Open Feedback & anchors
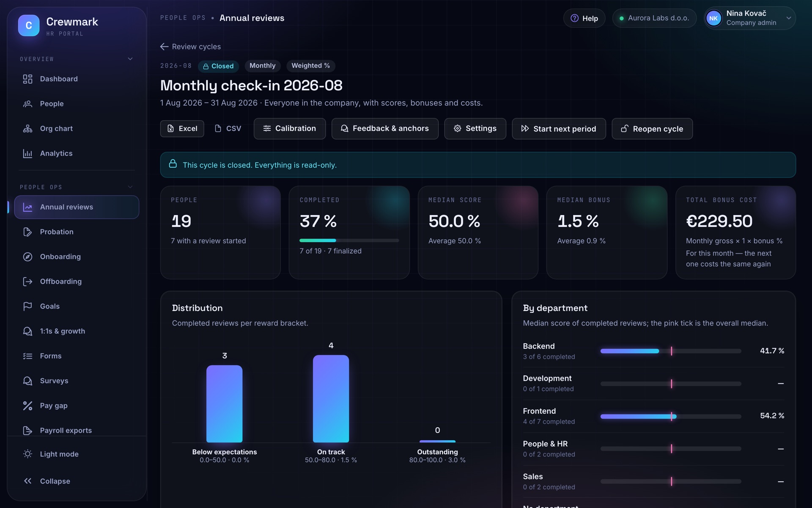 click(385, 129)
